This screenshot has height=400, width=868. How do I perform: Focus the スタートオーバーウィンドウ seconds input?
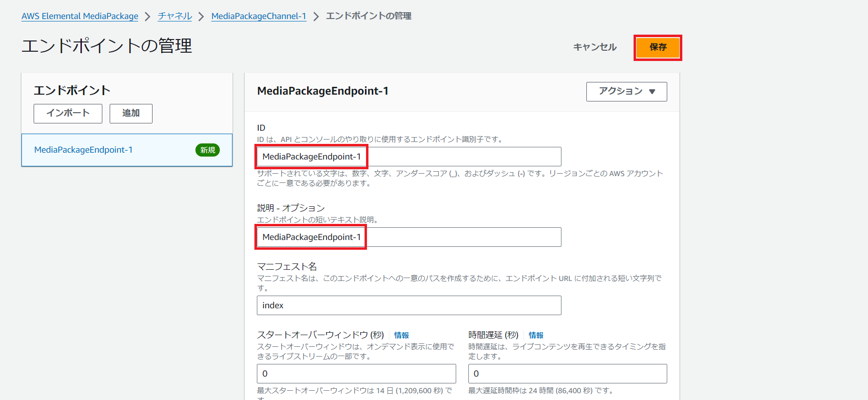point(356,374)
